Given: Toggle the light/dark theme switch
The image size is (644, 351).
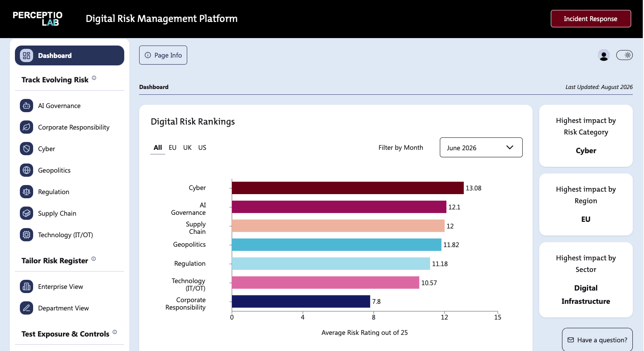Looking at the screenshot, I should (x=625, y=55).
